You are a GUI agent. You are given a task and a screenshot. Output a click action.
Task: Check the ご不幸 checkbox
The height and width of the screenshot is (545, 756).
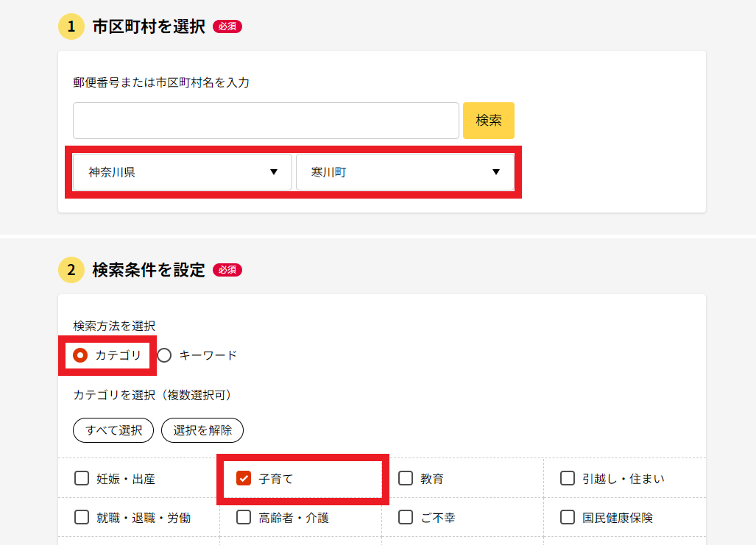pos(406,518)
